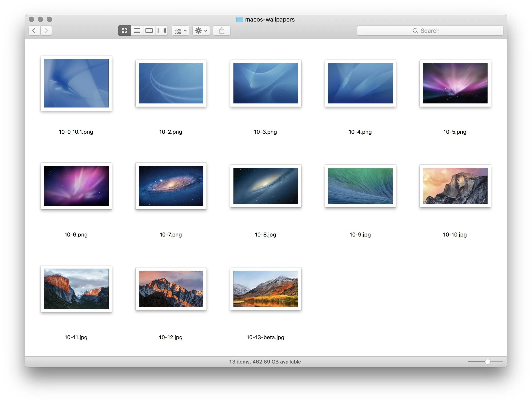Click the file name 10-9.jpg
This screenshot has width=532, height=403.
coord(360,235)
